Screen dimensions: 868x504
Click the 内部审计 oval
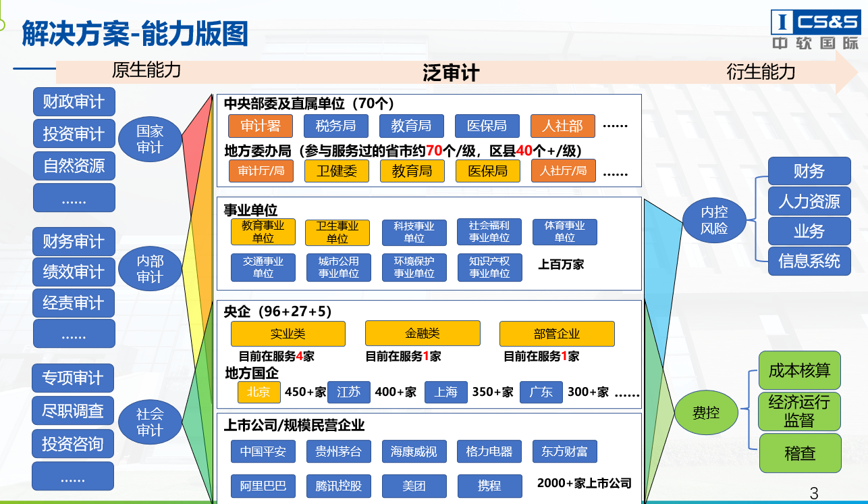150,269
